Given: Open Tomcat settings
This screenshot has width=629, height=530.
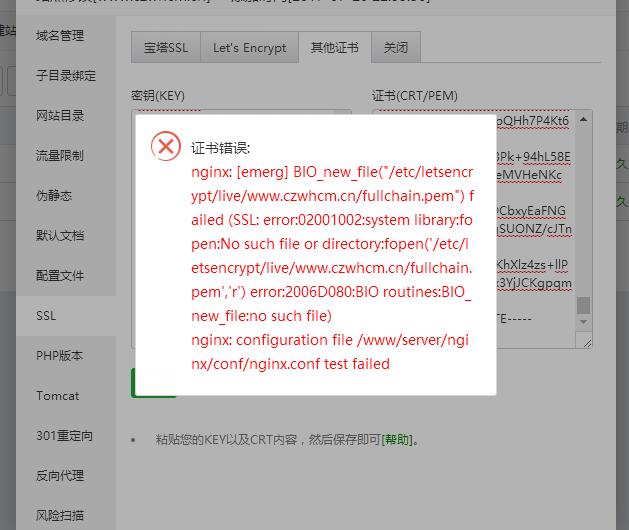Looking at the screenshot, I should point(58,396).
